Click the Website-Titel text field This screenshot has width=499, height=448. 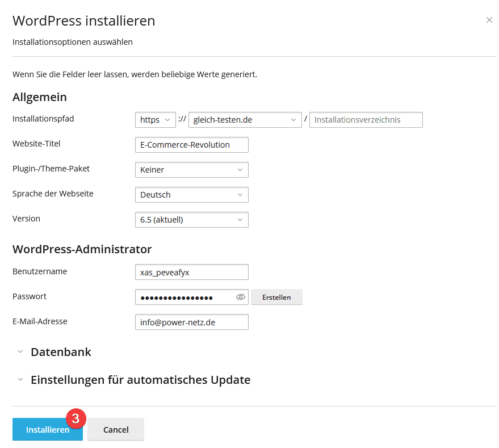[x=191, y=145]
